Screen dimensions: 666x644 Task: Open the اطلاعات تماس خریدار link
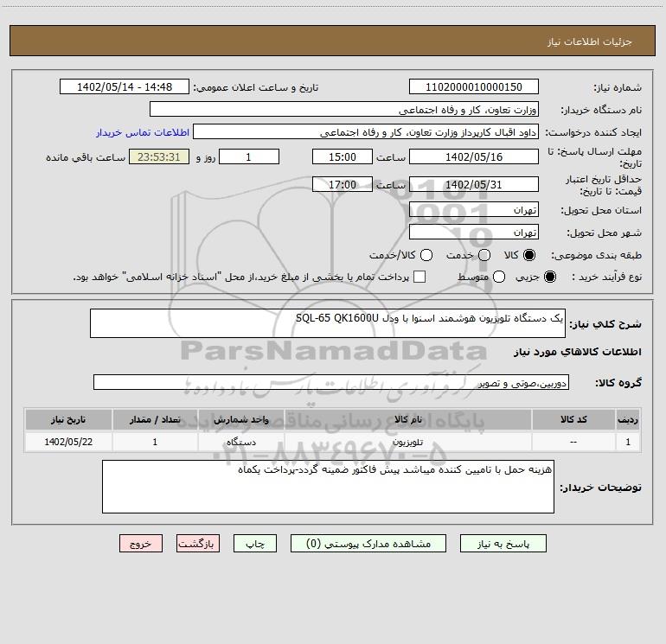point(143,132)
